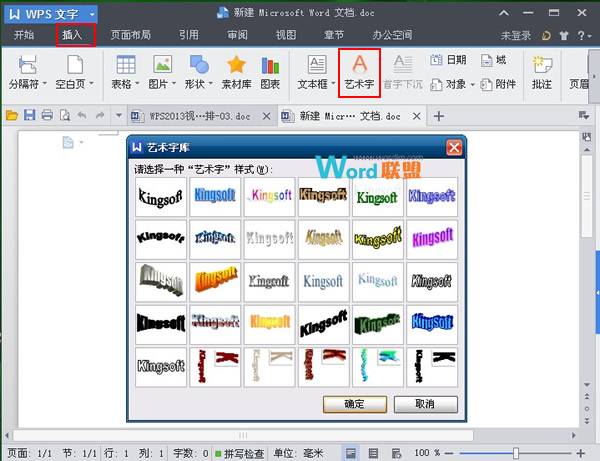Open the 表格 table tool
The height and width of the screenshot is (461, 600).
126,64
